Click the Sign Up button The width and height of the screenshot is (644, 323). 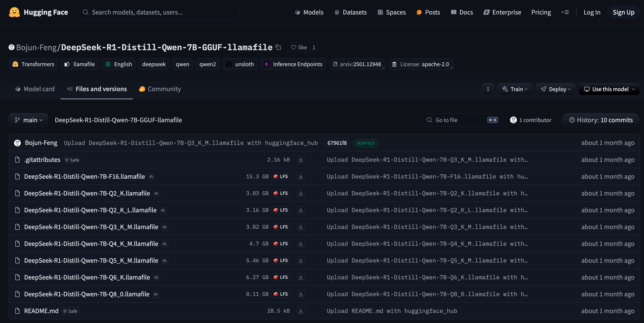click(623, 12)
